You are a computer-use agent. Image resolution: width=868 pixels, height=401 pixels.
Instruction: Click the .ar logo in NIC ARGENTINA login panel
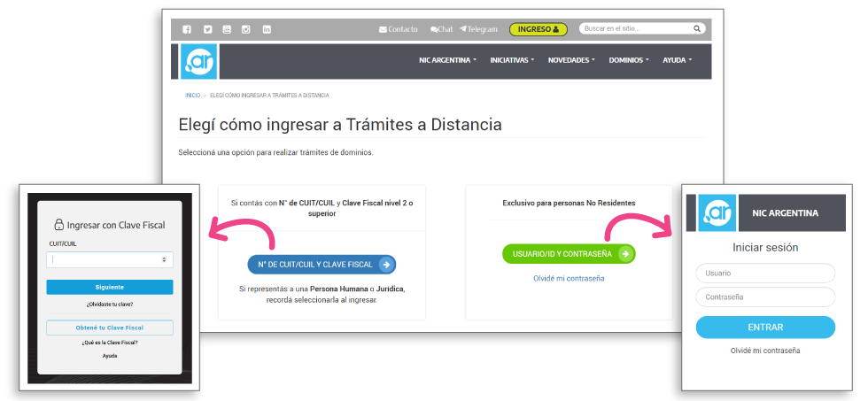717,213
